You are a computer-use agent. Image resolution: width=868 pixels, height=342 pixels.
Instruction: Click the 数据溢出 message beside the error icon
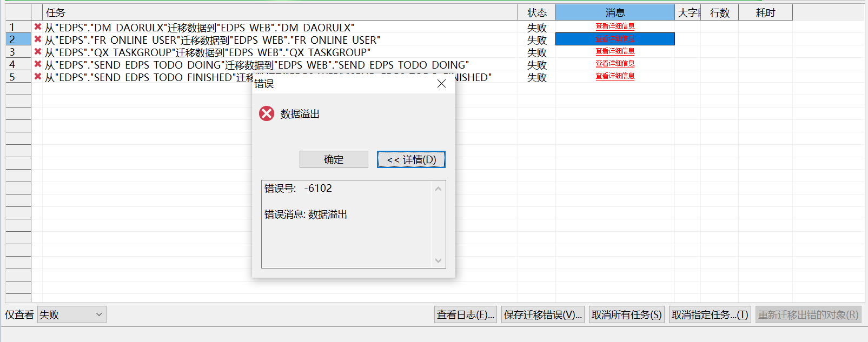[x=300, y=113]
